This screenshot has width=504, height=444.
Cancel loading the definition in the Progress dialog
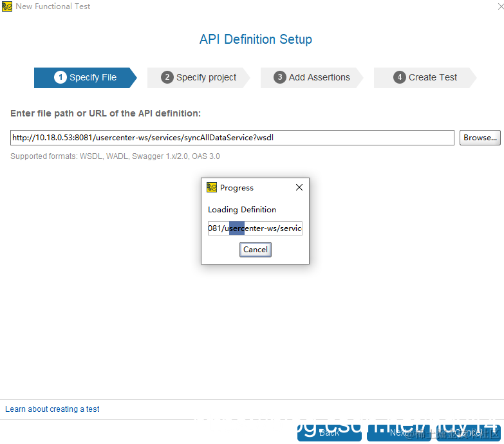pos(255,250)
